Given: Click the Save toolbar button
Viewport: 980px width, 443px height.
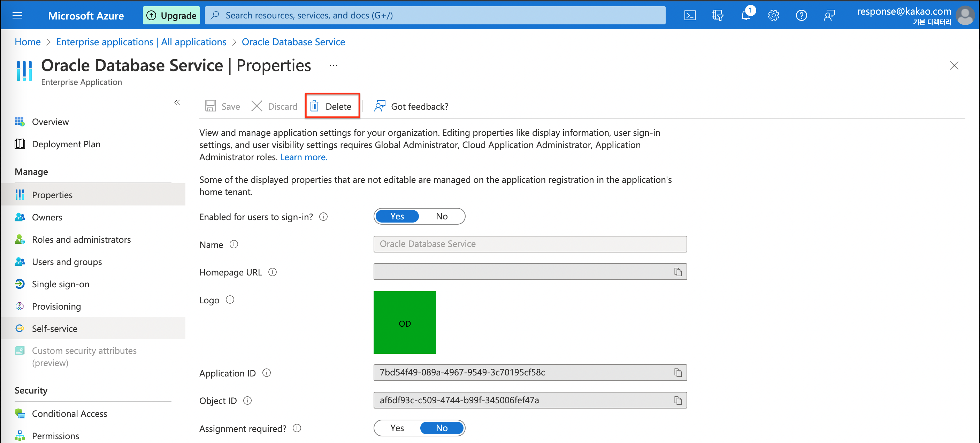Looking at the screenshot, I should [x=223, y=106].
